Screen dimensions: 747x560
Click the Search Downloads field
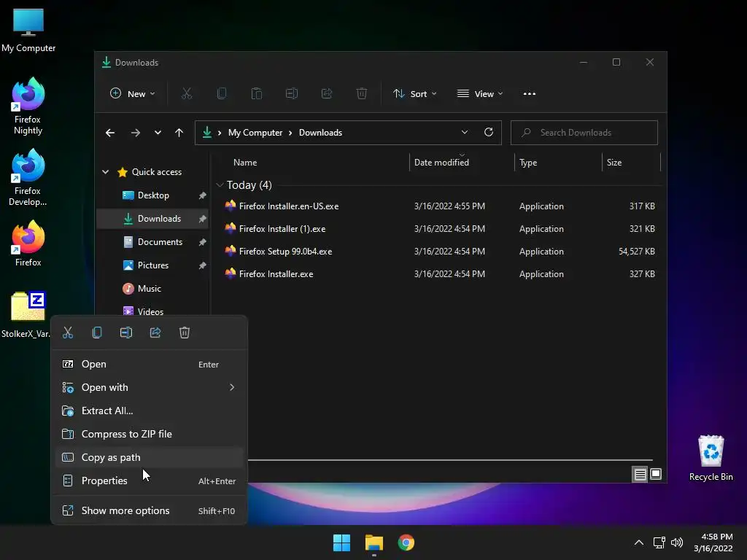pos(584,133)
